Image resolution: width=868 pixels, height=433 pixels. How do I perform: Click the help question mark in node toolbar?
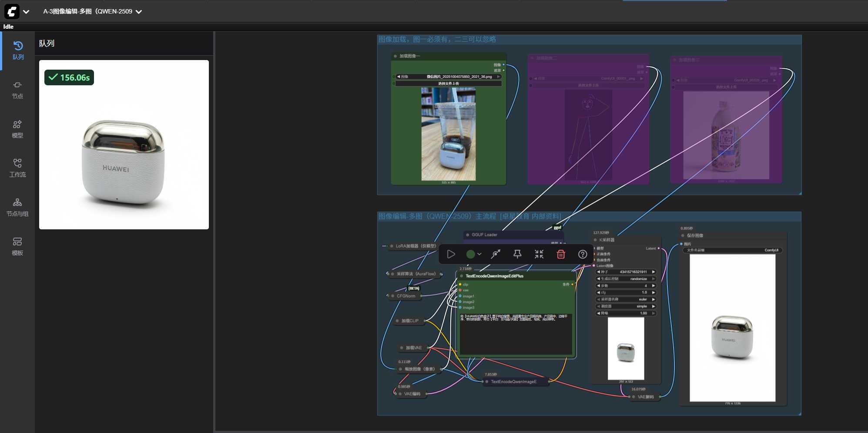point(583,254)
